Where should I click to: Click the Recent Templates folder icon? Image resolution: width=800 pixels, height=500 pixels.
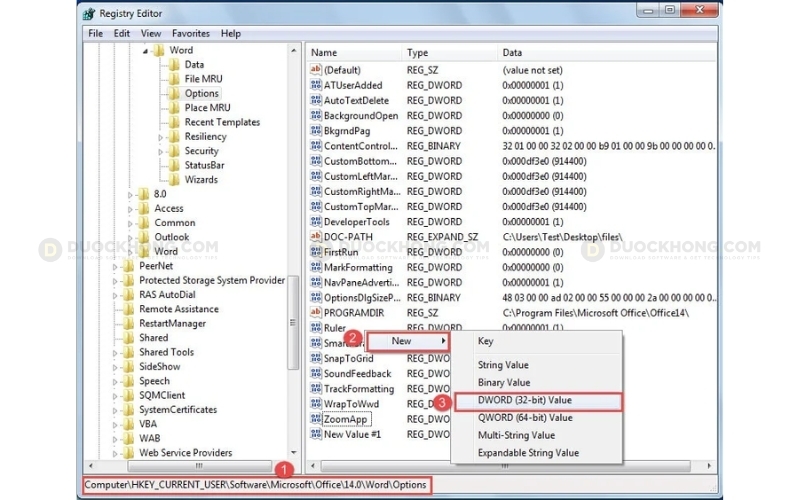(174, 122)
